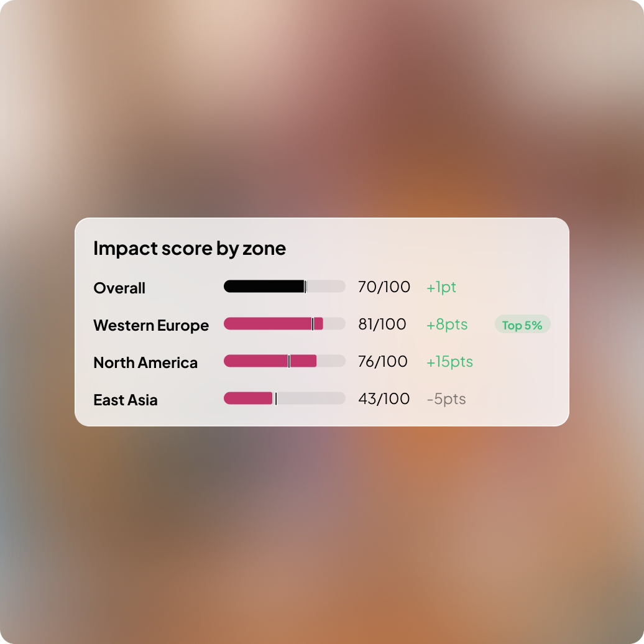Viewport: 644px width, 644px height.
Task: Click the +8pts change indicator
Action: point(447,324)
